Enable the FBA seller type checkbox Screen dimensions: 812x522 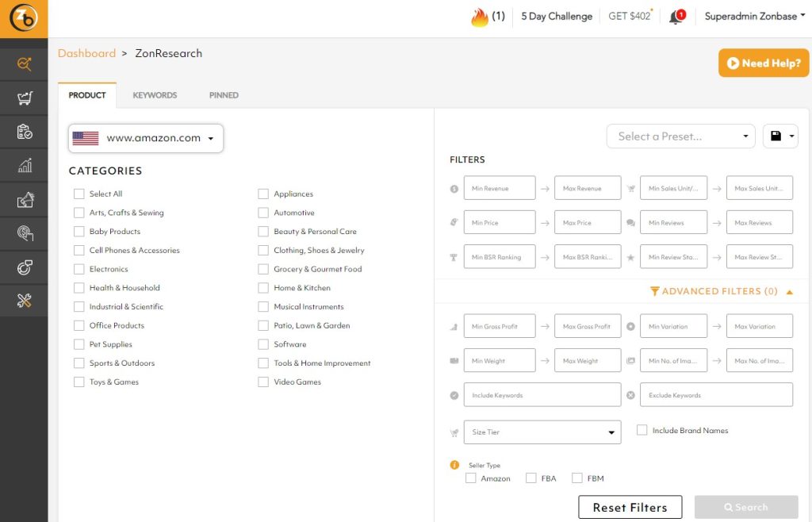[x=531, y=478]
